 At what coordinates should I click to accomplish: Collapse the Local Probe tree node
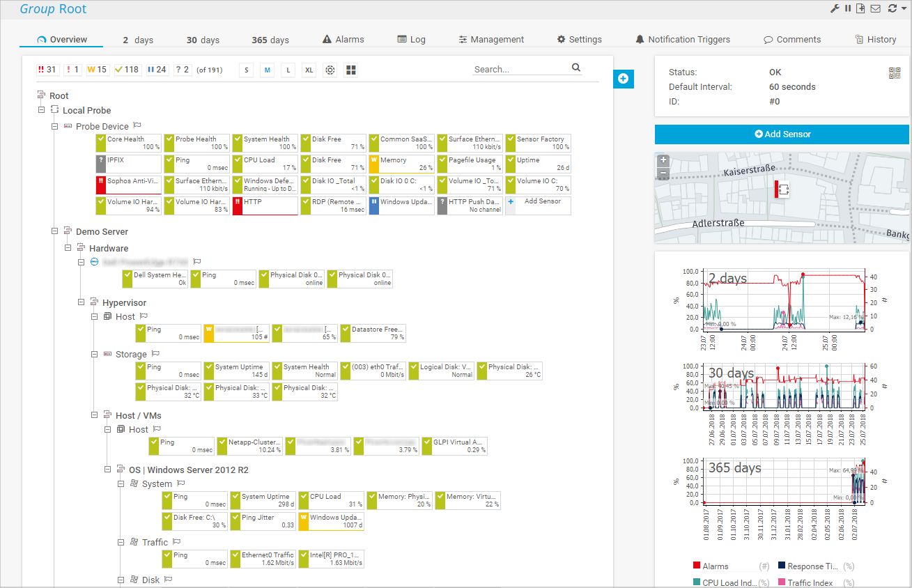tap(42, 110)
